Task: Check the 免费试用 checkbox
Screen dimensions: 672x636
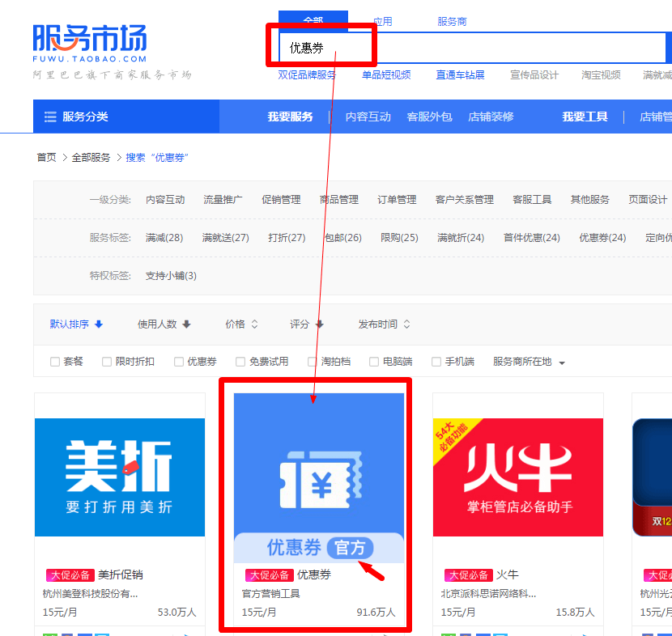Action: [x=240, y=362]
